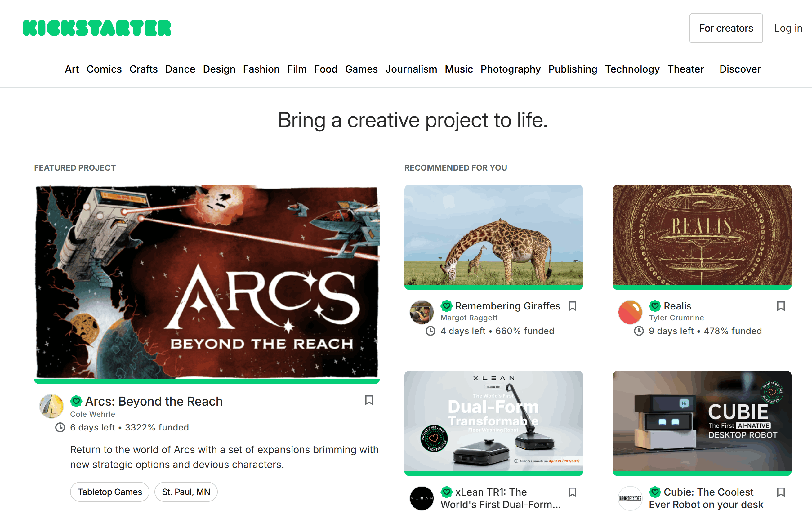Click the Kickstarter logo

coord(96,28)
